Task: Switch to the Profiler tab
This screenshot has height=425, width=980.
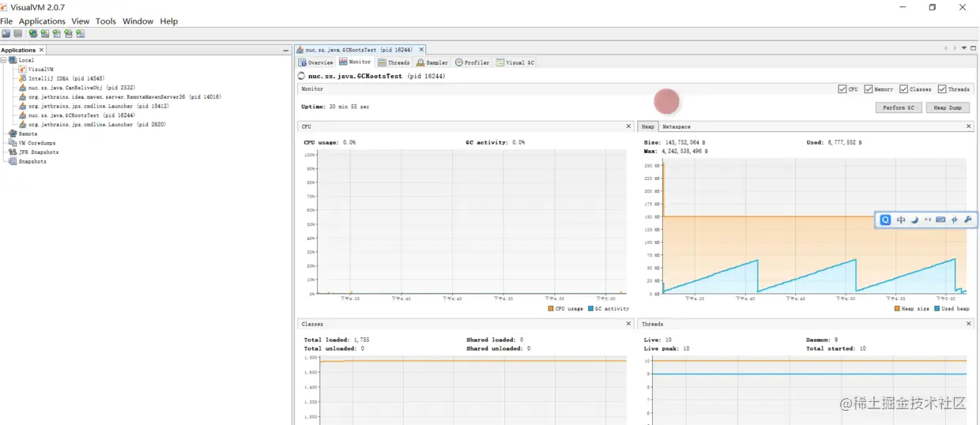Action: click(473, 62)
